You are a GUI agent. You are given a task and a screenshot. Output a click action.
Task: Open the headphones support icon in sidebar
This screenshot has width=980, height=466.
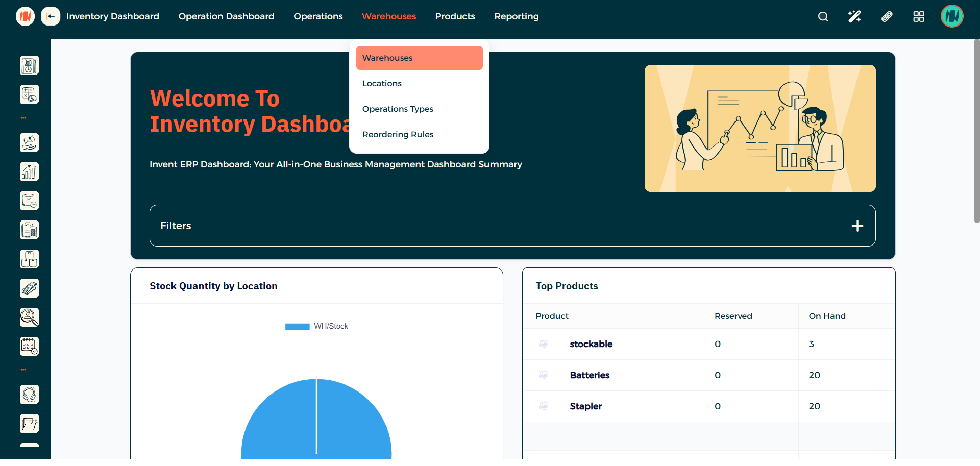pos(29,395)
